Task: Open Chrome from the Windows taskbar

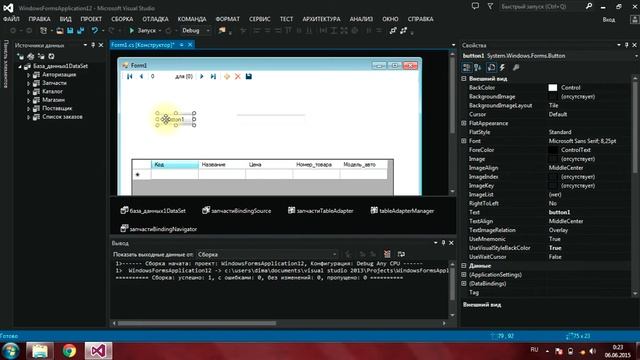Action: point(69,351)
